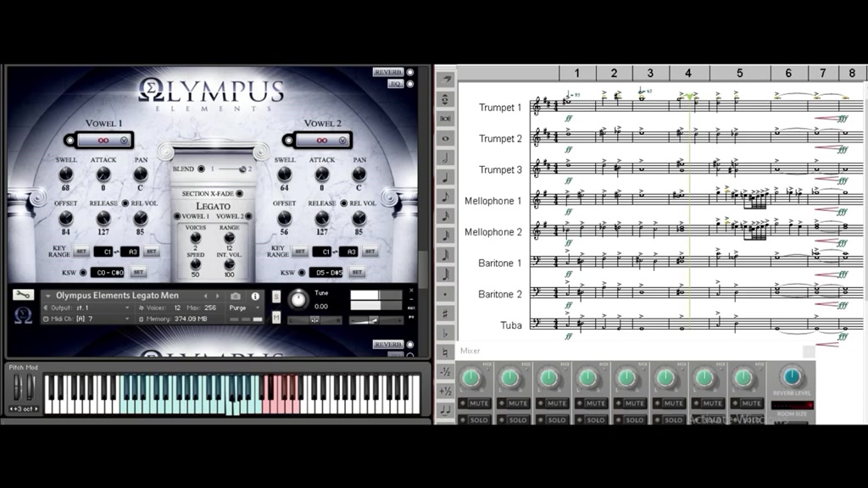Toggle KSW for Vowel 2 section

(302, 272)
